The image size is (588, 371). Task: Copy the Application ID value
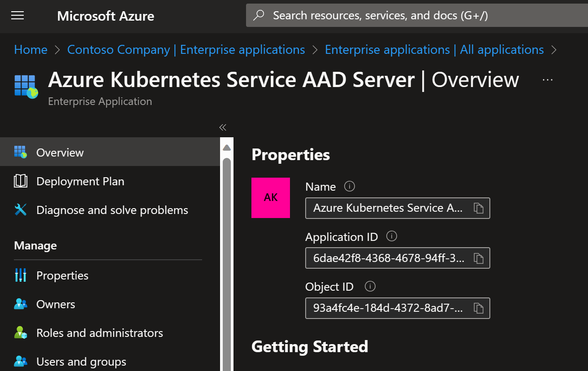pyautogui.click(x=479, y=258)
